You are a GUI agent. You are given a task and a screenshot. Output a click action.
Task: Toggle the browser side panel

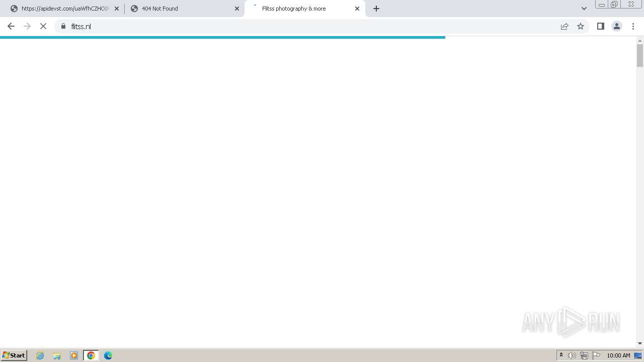(601, 26)
